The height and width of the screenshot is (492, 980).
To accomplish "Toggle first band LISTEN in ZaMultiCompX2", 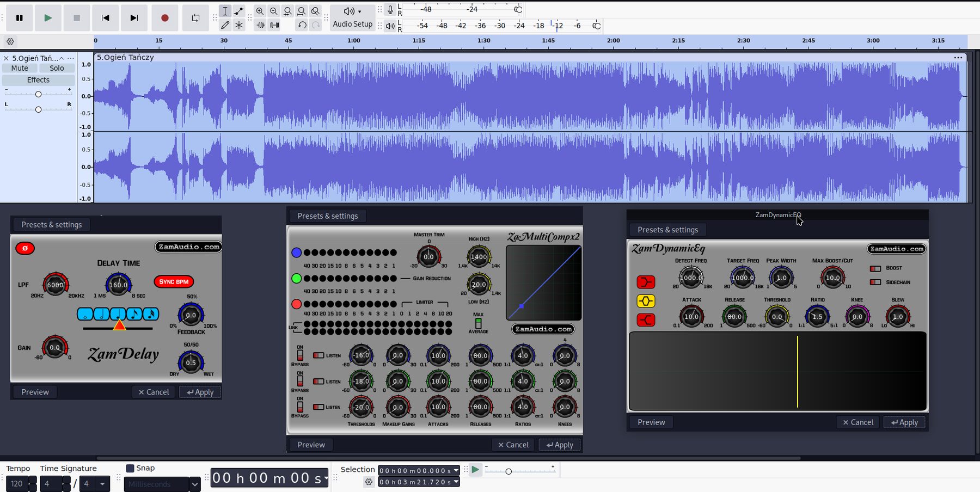I will click(x=318, y=355).
